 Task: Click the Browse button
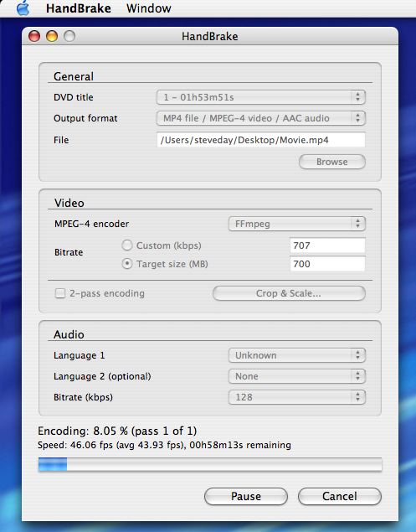332,162
